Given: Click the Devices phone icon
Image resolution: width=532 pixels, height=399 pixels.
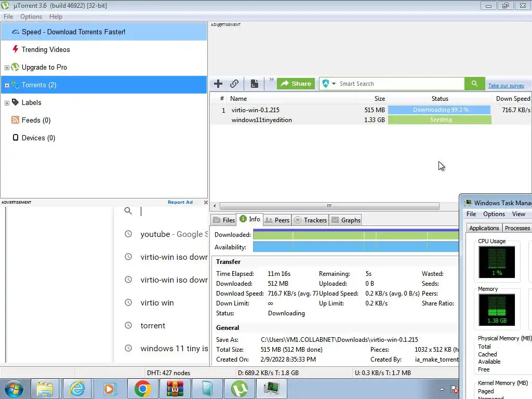Looking at the screenshot, I should click(15, 137).
